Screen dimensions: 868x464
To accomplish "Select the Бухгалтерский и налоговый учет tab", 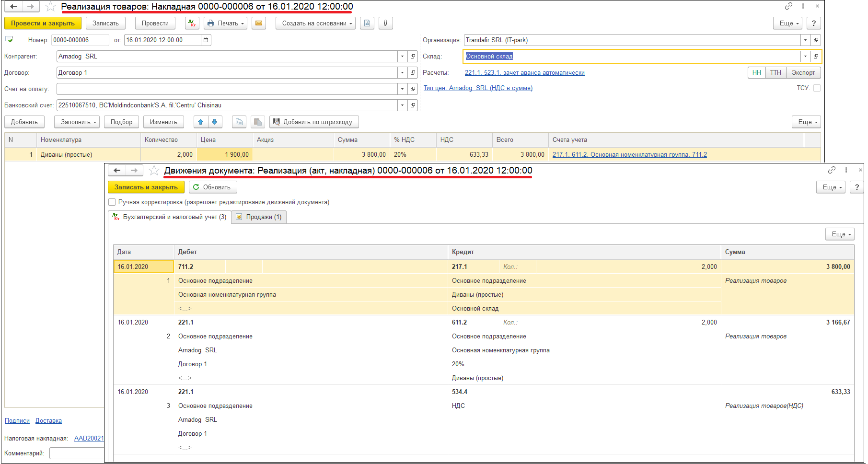I will [x=170, y=217].
